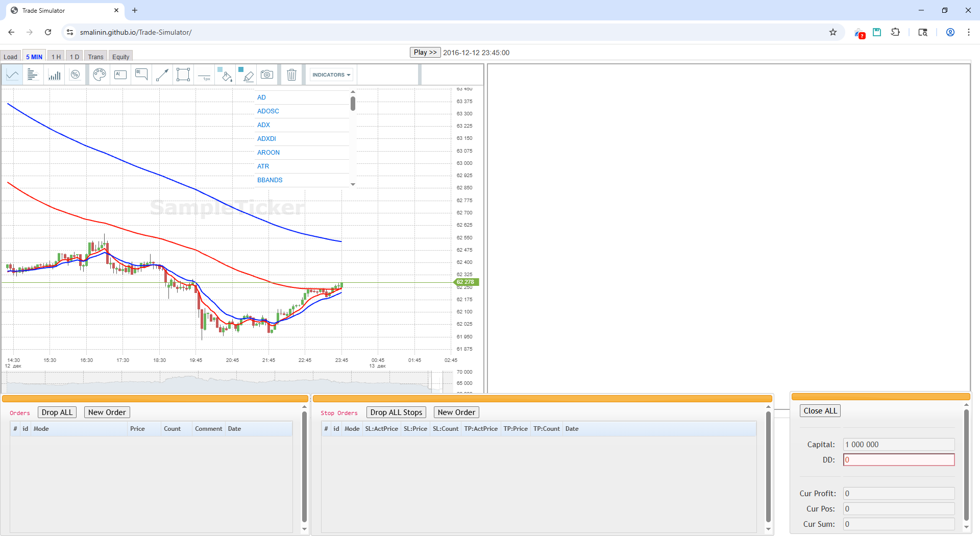Screen dimensions: 980x536
Task: Switch to the 1 H timeframe tab
Action: (56, 56)
